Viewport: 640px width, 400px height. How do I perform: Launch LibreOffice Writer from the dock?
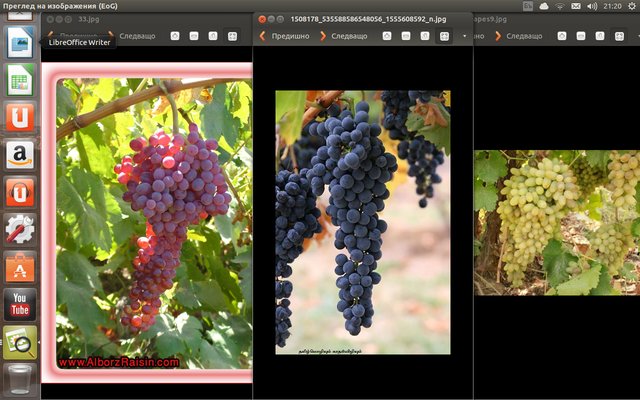[x=20, y=42]
